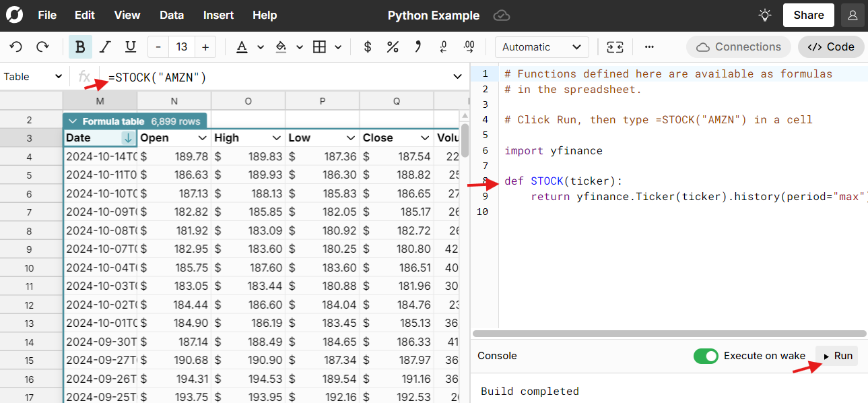Sort the Date column
Image resolution: width=868 pixels, height=403 pixels.
pos(127,137)
